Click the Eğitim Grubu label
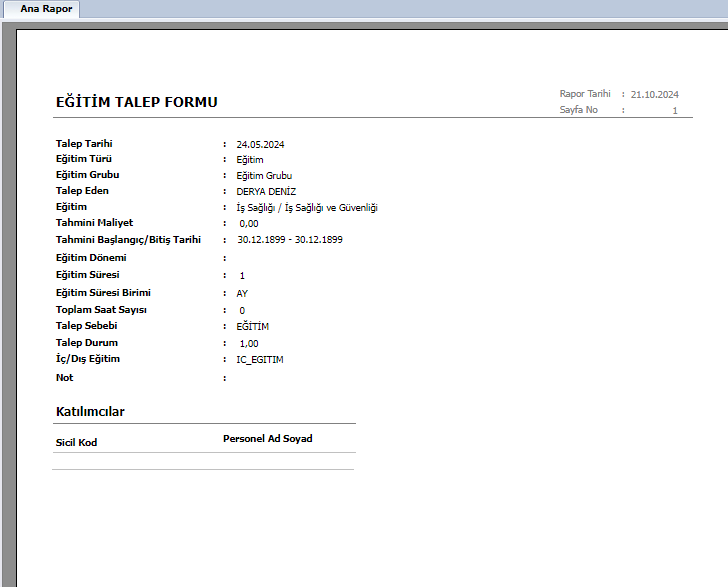 (x=87, y=175)
